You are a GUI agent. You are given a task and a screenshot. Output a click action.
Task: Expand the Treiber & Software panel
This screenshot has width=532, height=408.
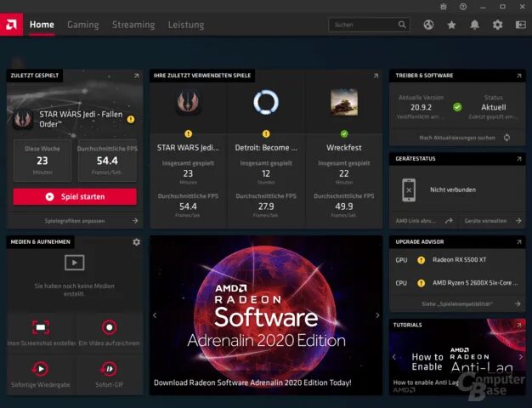(518, 76)
